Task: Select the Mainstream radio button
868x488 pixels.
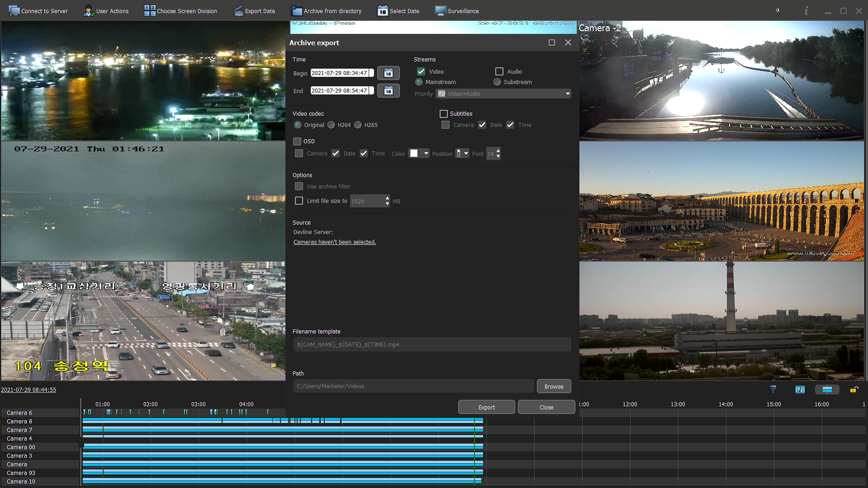Action: [419, 82]
